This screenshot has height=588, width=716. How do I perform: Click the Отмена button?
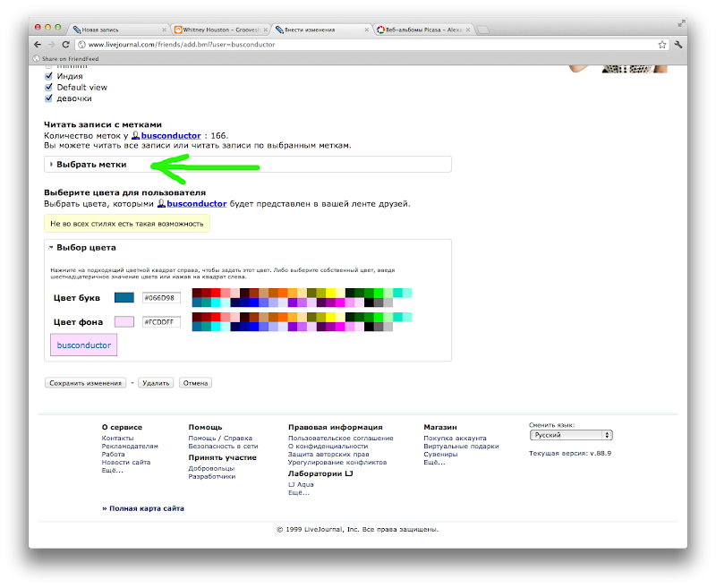click(x=195, y=383)
